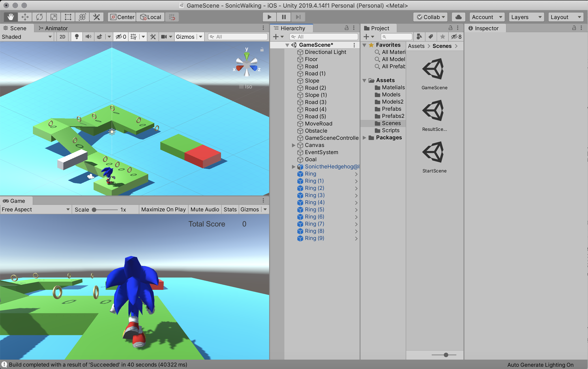Expand the Packages folder
Viewport: 588px width, 369px height.
[x=364, y=138]
